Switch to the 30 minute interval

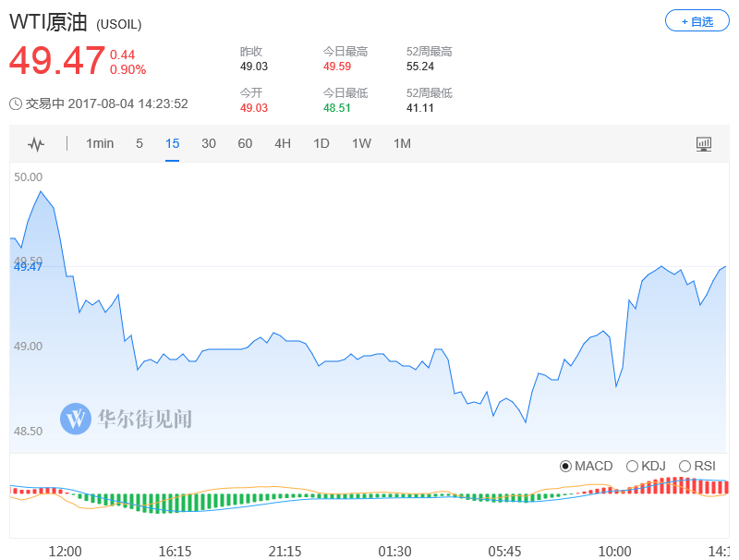[x=209, y=143]
